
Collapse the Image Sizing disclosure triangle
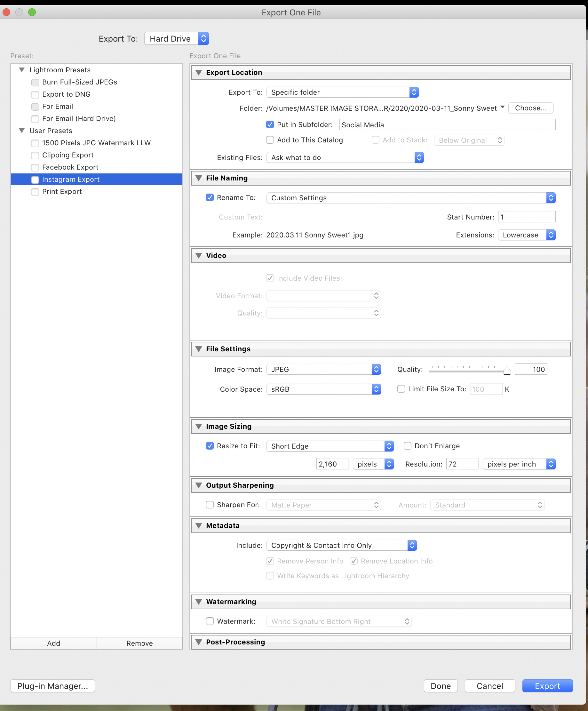pyautogui.click(x=199, y=426)
